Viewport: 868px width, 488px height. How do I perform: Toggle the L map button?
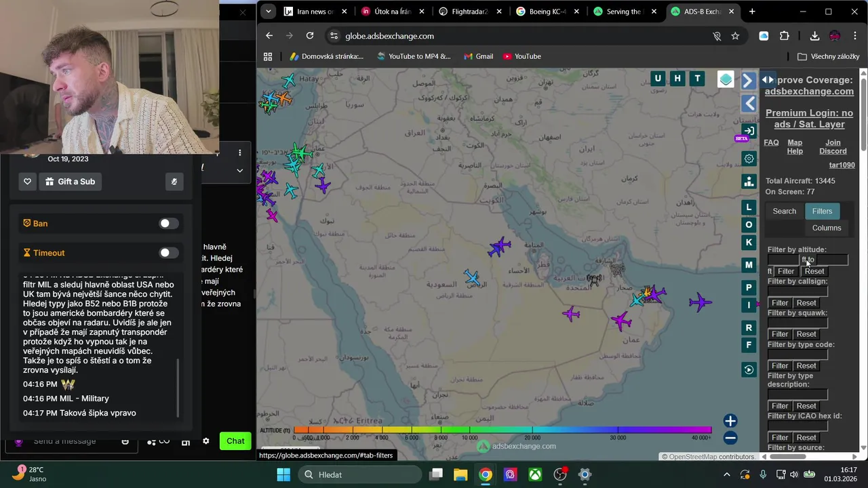749,207
